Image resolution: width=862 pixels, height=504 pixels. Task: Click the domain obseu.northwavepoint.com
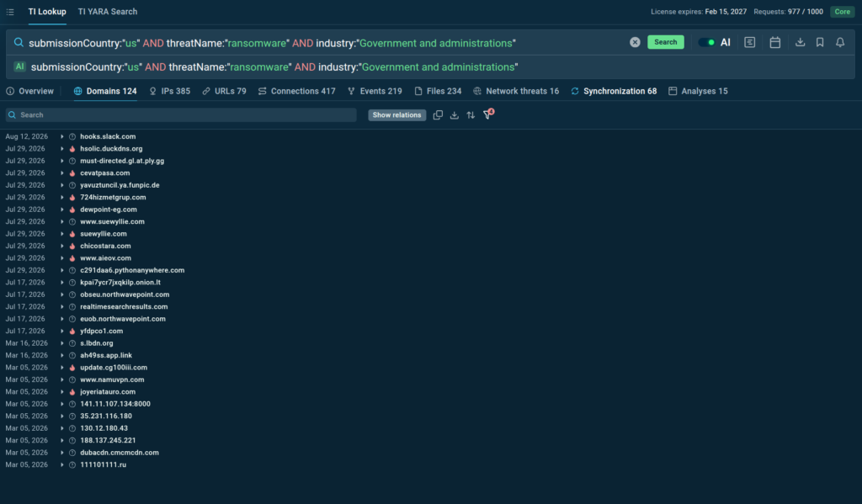125,294
